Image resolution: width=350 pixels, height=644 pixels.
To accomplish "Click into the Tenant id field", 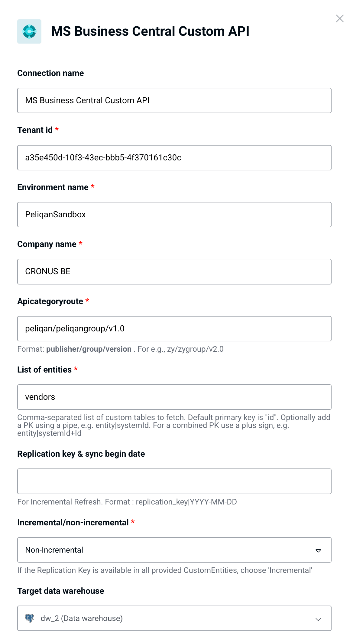I will pyautogui.click(x=174, y=158).
